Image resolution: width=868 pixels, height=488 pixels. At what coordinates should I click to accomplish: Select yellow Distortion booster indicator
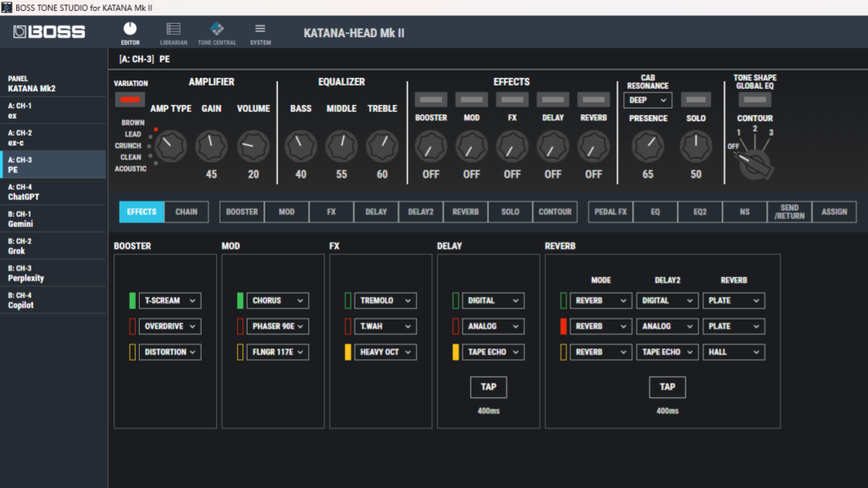click(x=132, y=352)
